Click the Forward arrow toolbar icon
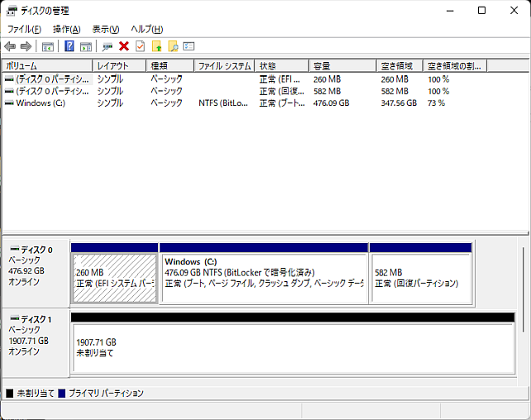 coord(26,46)
